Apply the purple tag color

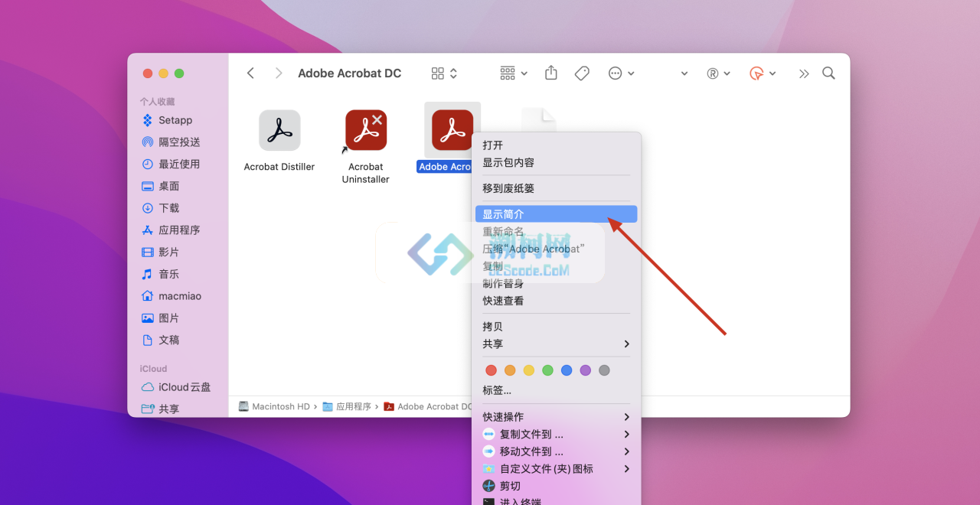[x=586, y=370]
